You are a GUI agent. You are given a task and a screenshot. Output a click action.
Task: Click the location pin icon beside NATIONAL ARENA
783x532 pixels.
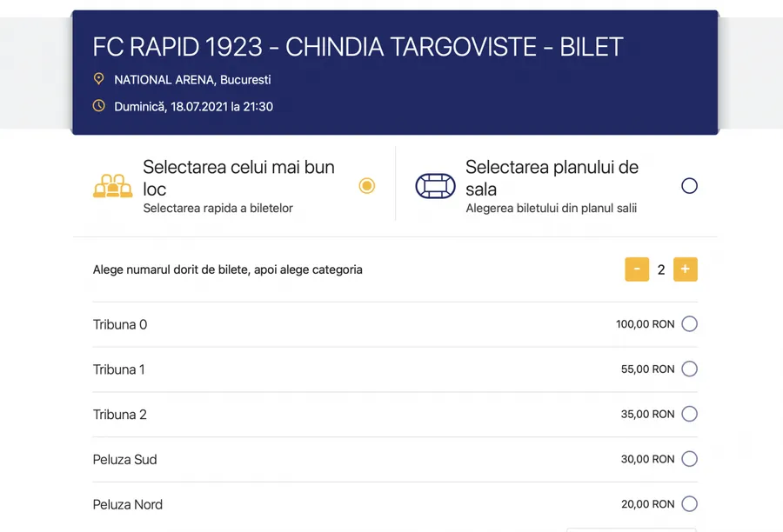coord(98,79)
